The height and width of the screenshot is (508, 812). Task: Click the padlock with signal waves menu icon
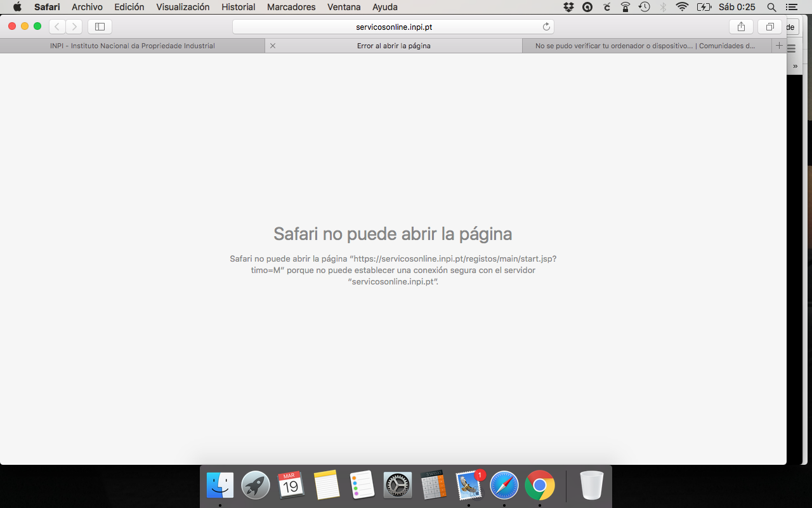point(625,7)
